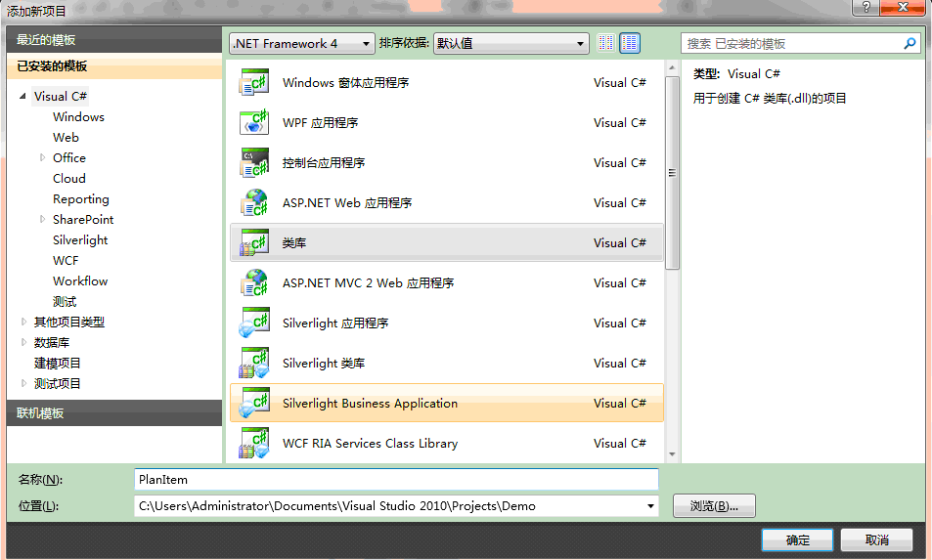932x560 pixels.
Task: Click the 浏览(B)... button
Action: point(714,506)
